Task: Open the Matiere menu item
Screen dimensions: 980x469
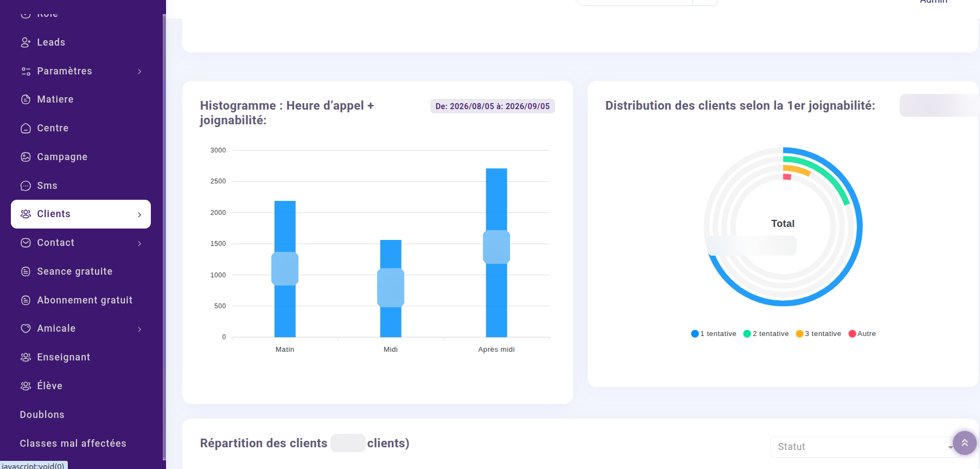Action: coord(81,99)
